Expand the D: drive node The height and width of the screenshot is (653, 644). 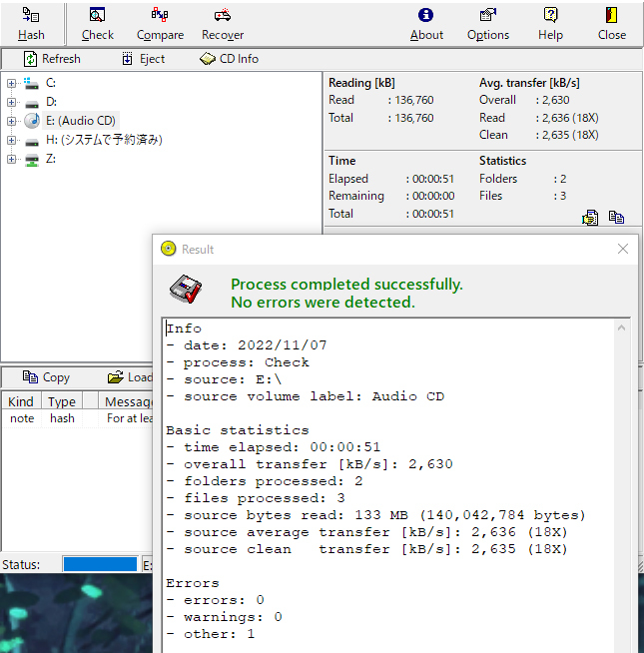(12, 102)
